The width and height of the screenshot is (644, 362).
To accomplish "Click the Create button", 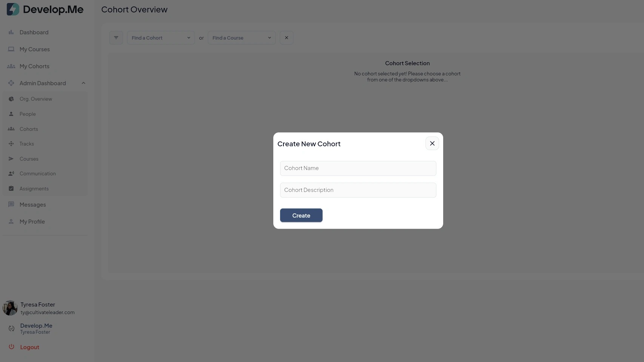I will 301,216.
